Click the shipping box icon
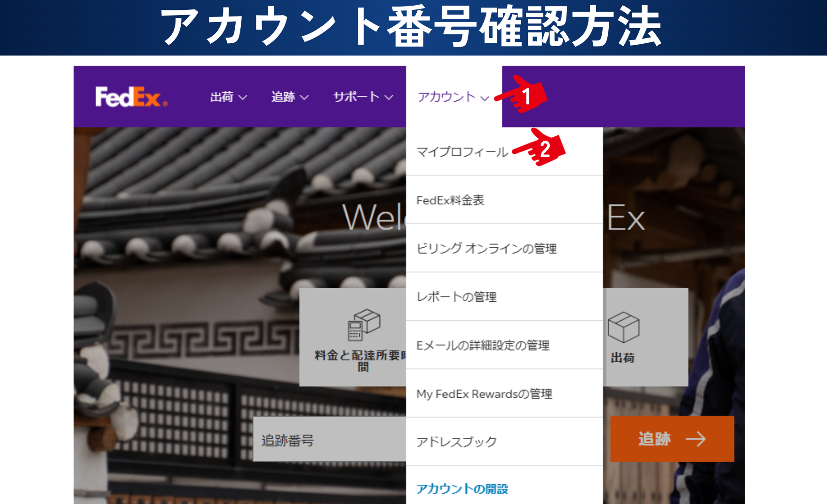This screenshot has width=827, height=504. pyautogui.click(x=623, y=327)
